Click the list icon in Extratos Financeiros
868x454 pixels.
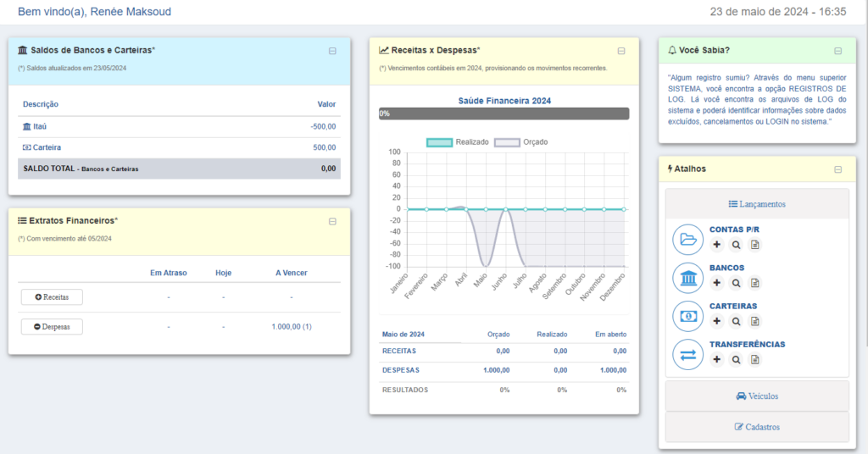coord(22,220)
